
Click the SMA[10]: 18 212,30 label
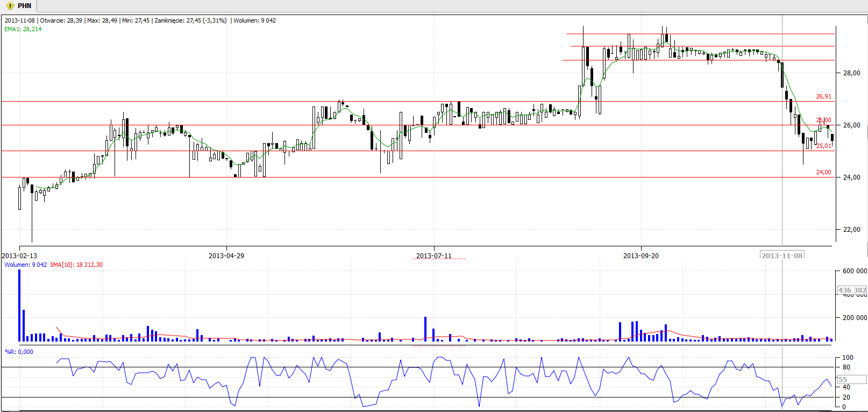pos(76,265)
